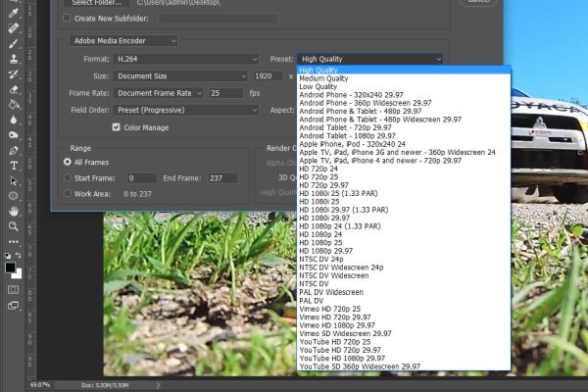Select the Sponge tool
Screen dimensions: 588x392
coord(14,135)
